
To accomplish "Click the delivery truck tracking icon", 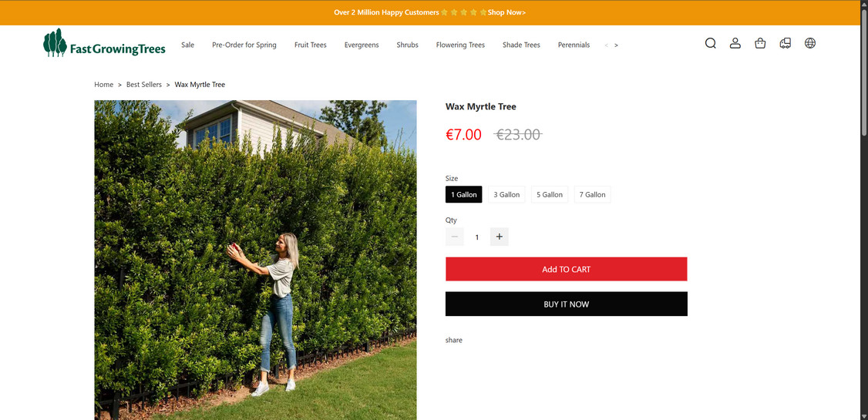I will point(785,43).
